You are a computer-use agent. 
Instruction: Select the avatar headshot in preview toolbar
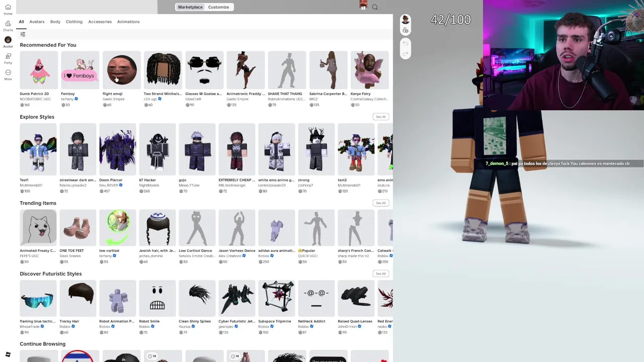[406, 20]
